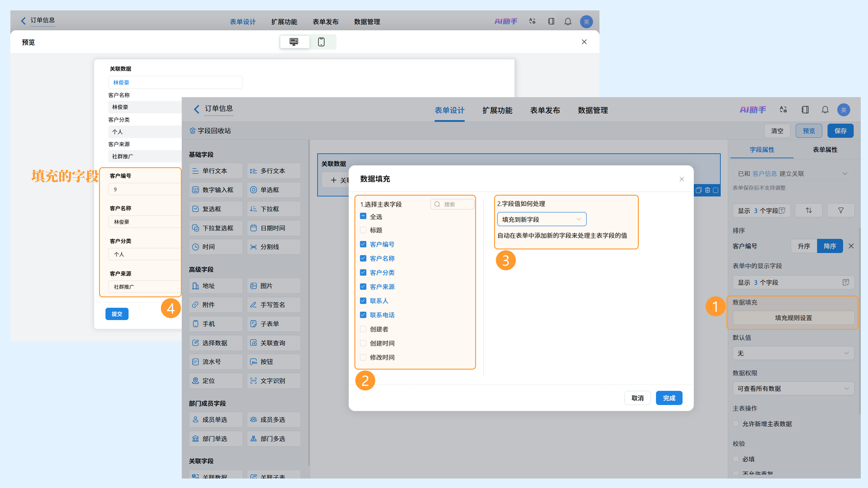Viewport: 868px width, 488px height.
Task: Check the 创建者 checkbox
Action: pos(363,329)
